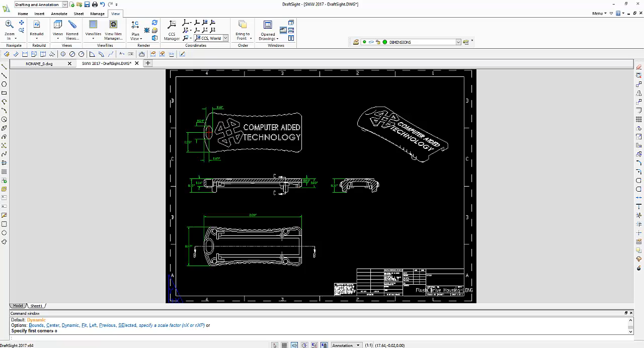
Task: Undo the last action
Action: pos(102,5)
